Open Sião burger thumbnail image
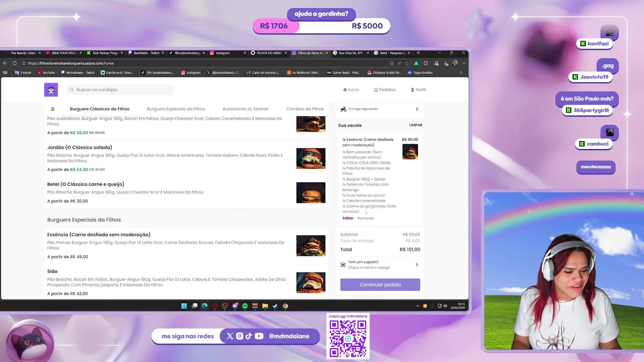 tap(311, 283)
